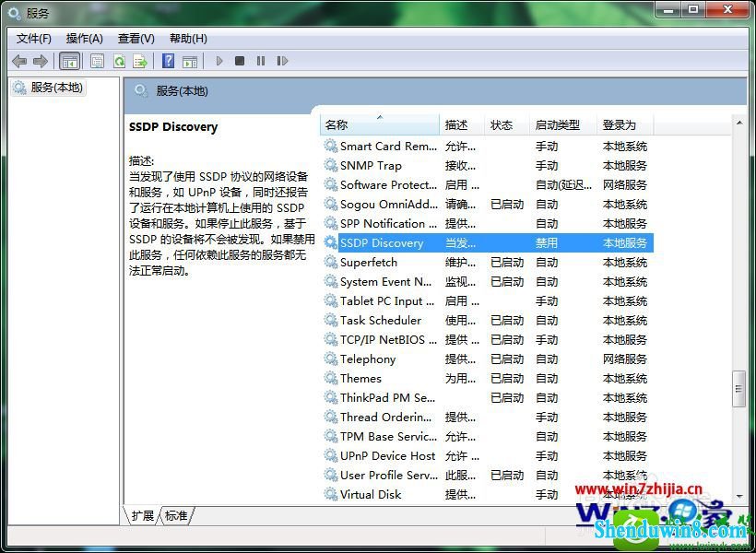This screenshot has height=553, width=756.
Task: Click the vertical scrollbar thumb
Action: [739, 389]
